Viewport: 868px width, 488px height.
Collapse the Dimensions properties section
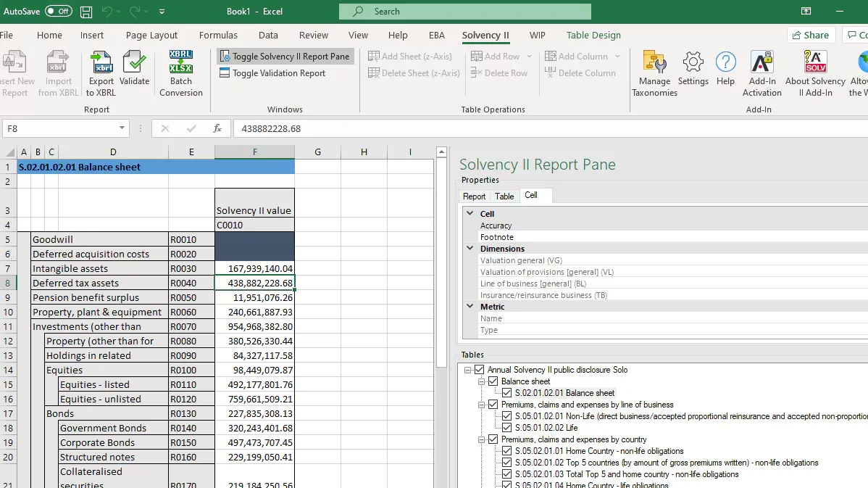click(x=470, y=248)
